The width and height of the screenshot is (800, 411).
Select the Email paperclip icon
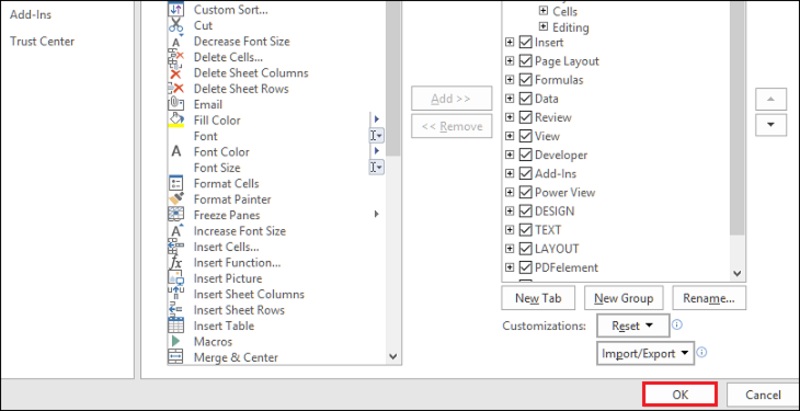[x=176, y=104]
